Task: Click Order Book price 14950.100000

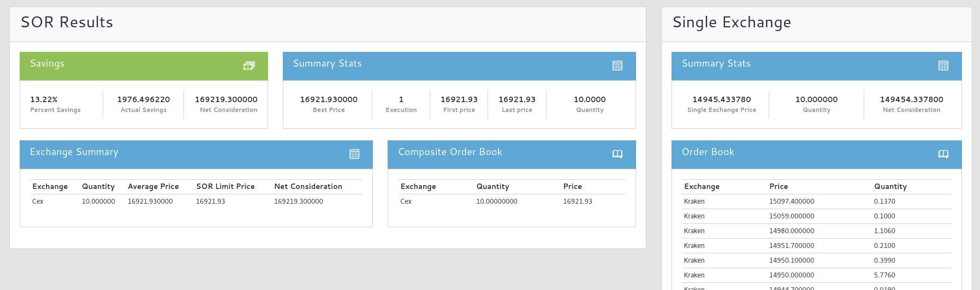Action: pyautogui.click(x=792, y=261)
